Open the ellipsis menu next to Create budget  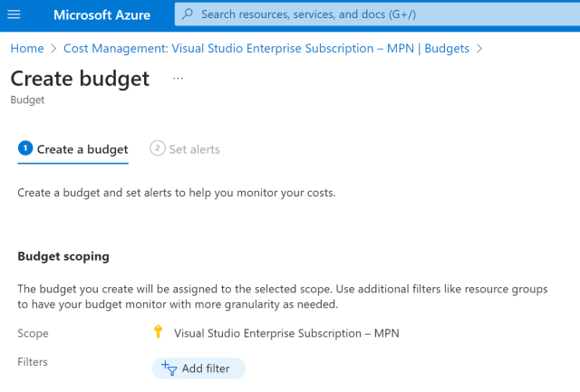click(178, 79)
